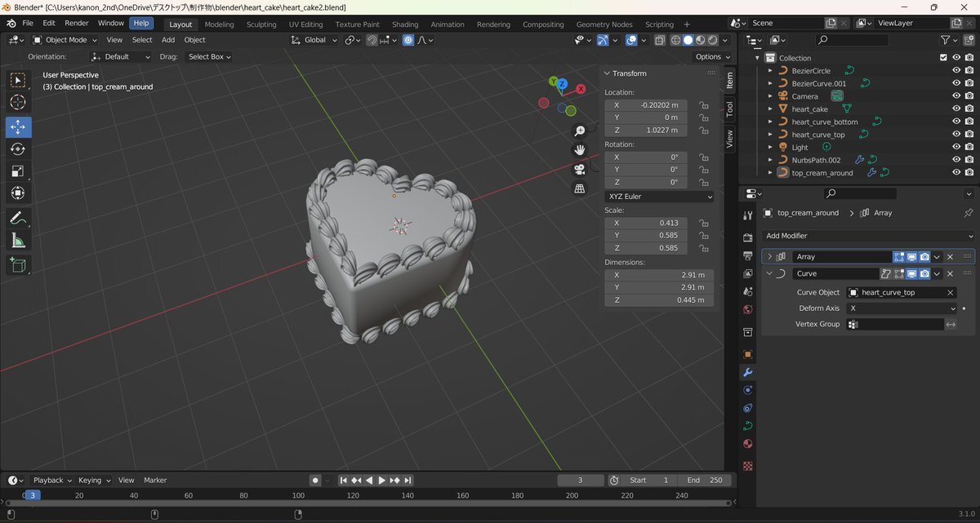Toggle lock on Location X
Viewport: 980px width, 523px height.
[x=703, y=105]
